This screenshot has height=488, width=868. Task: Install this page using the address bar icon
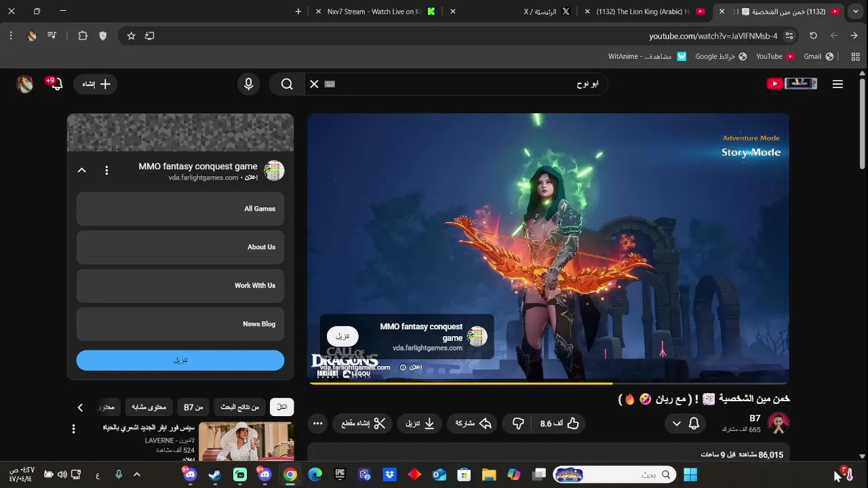click(149, 36)
